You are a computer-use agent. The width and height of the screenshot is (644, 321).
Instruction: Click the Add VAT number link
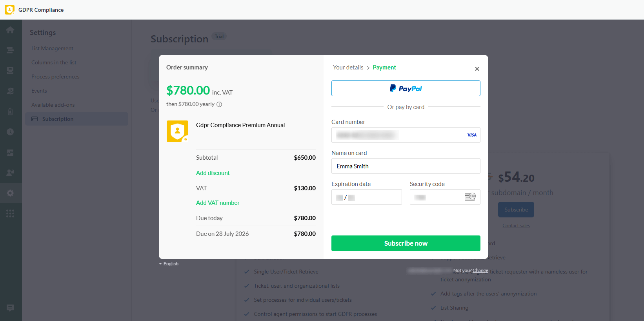click(x=218, y=203)
